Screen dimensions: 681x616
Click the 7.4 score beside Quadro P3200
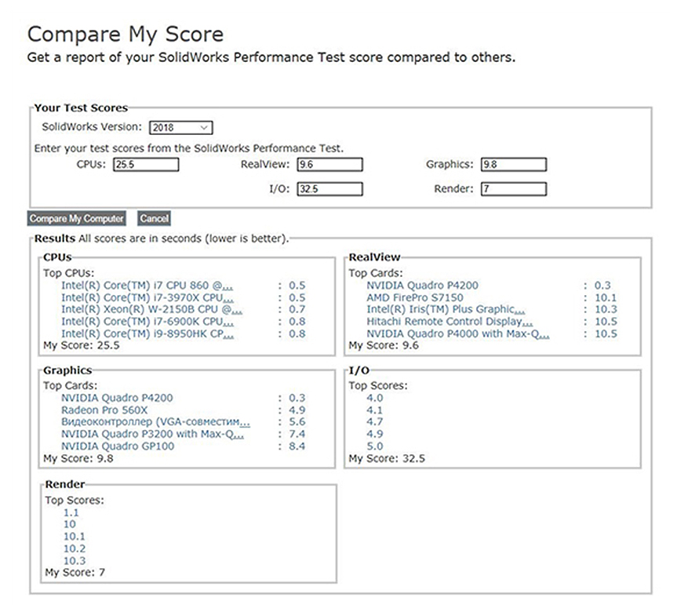pyautogui.click(x=297, y=434)
